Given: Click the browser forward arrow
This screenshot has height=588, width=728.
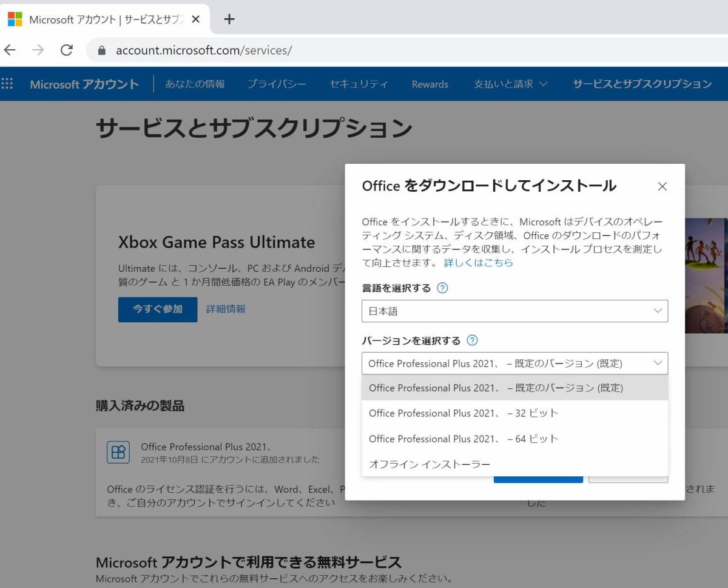Looking at the screenshot, I should (x=38, y=50).
